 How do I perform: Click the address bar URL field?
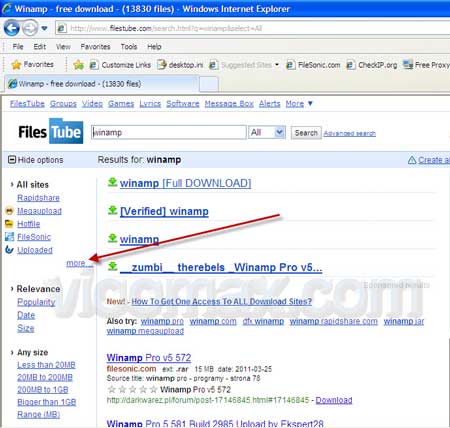[x=253, y=28]
